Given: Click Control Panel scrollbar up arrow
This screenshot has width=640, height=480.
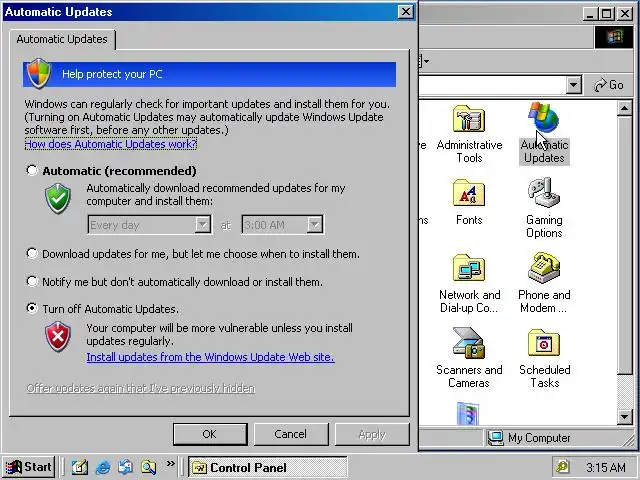Looking at the screenshot, I should pos(624,108).
